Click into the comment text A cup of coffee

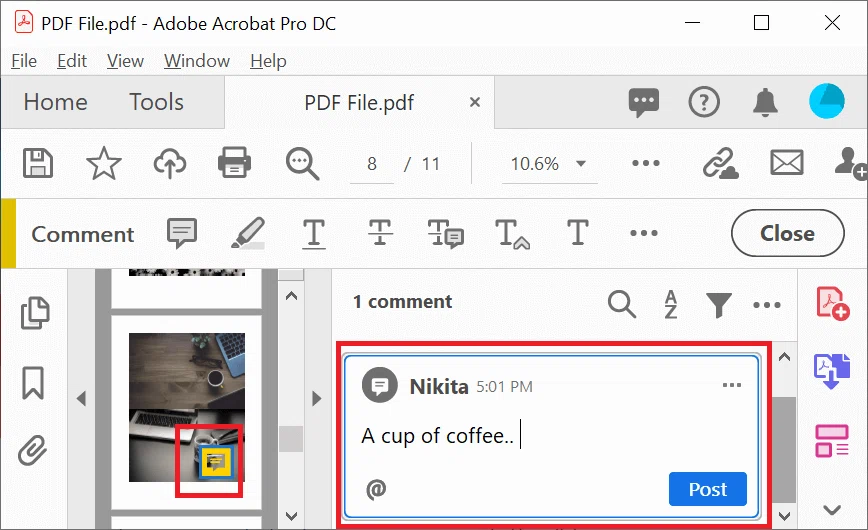tap(437, 436)
